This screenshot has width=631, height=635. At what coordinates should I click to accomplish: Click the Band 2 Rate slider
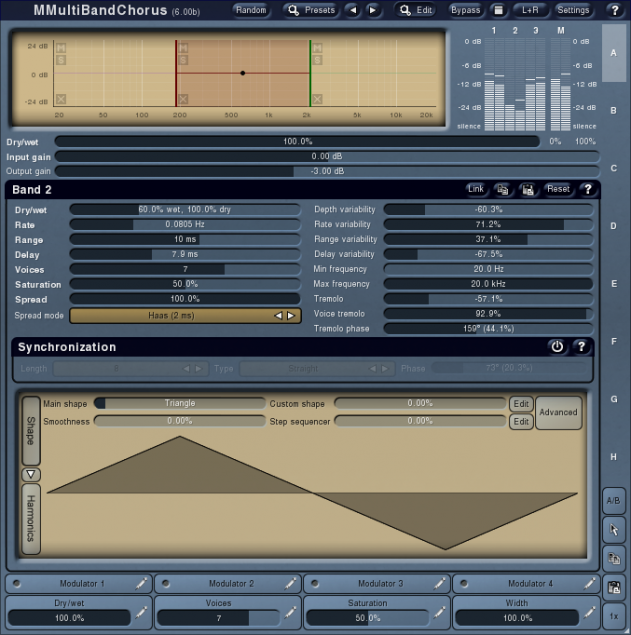pos(185,224)
